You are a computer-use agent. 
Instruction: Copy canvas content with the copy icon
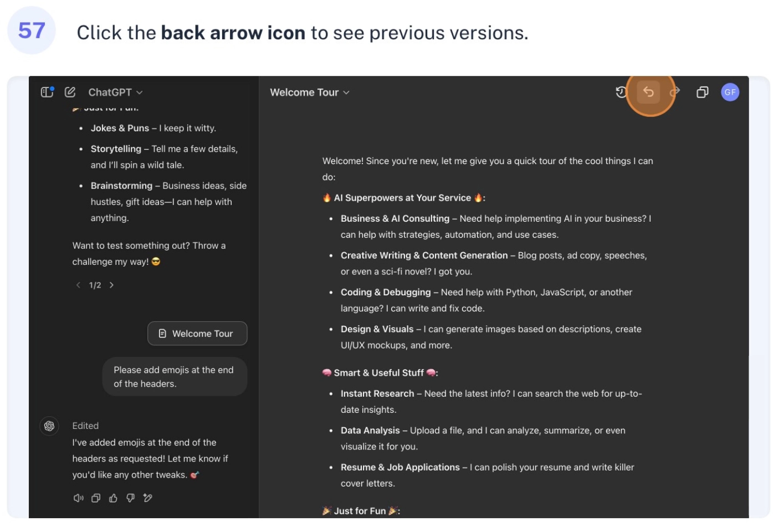[x=702, y=92]
